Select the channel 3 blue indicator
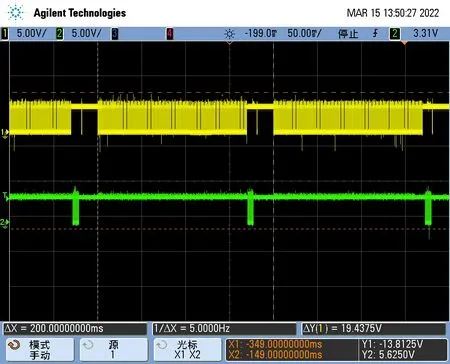450x364 pixels. coord(115,34)
